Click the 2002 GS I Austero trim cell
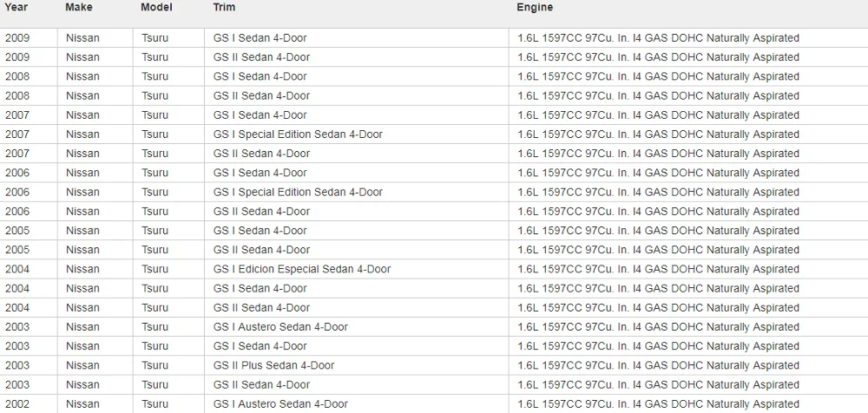This screenshot has height=413, width=868. [x=280, y=403]
